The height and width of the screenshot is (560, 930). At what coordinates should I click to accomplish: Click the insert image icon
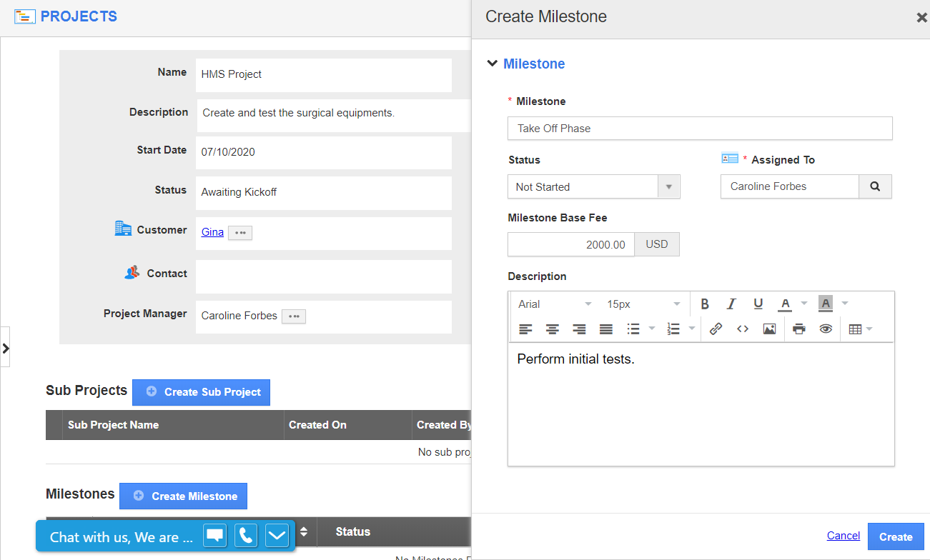tap(769, 329)
